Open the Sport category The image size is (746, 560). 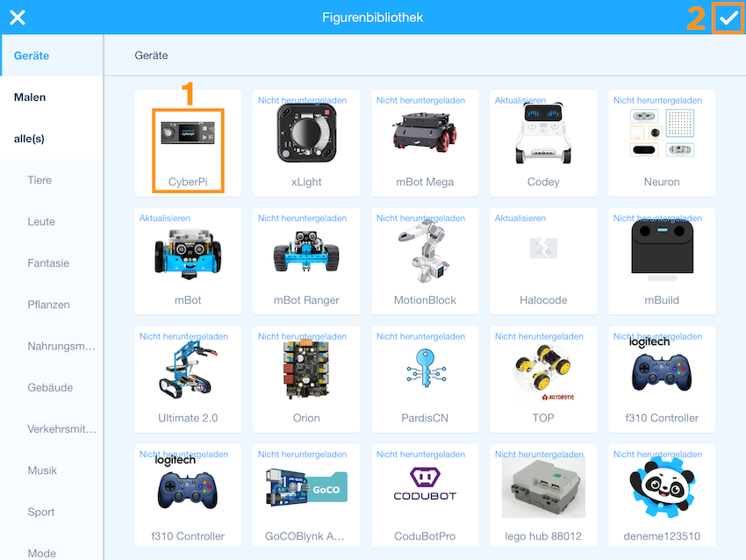pyautogui.click(x=41, y=512)
